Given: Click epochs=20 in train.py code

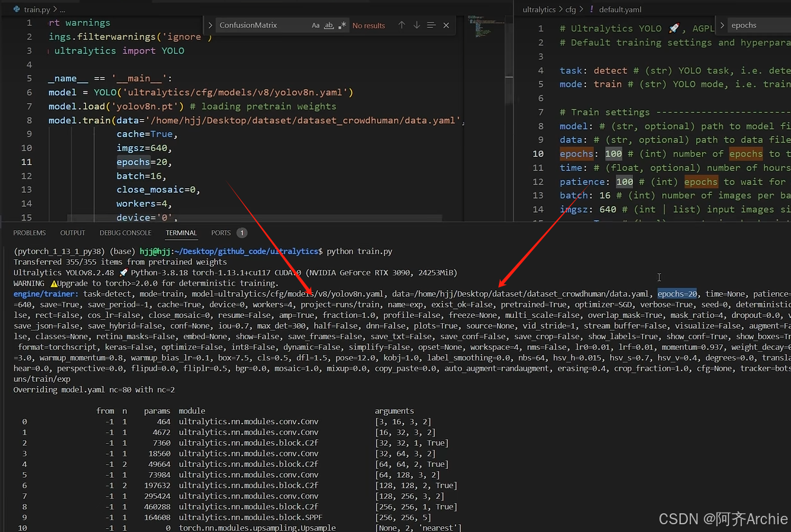Looking at the screenshot, I should coord(144,162).
